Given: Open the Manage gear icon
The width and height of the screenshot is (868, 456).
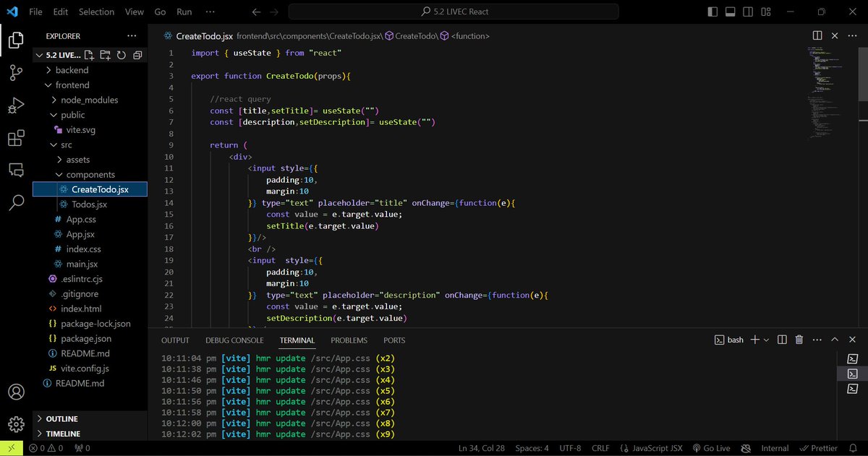Looking at the screenshot, I should click(x=16, y=424).
